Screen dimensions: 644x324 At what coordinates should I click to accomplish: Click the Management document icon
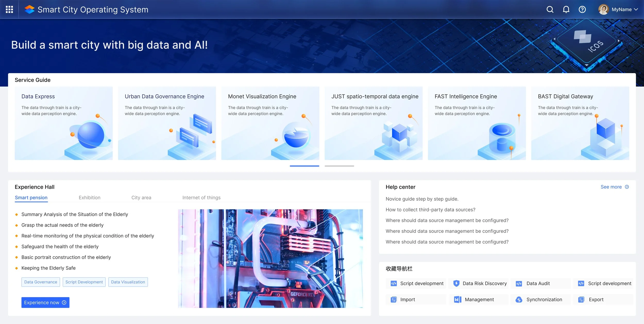457,300
